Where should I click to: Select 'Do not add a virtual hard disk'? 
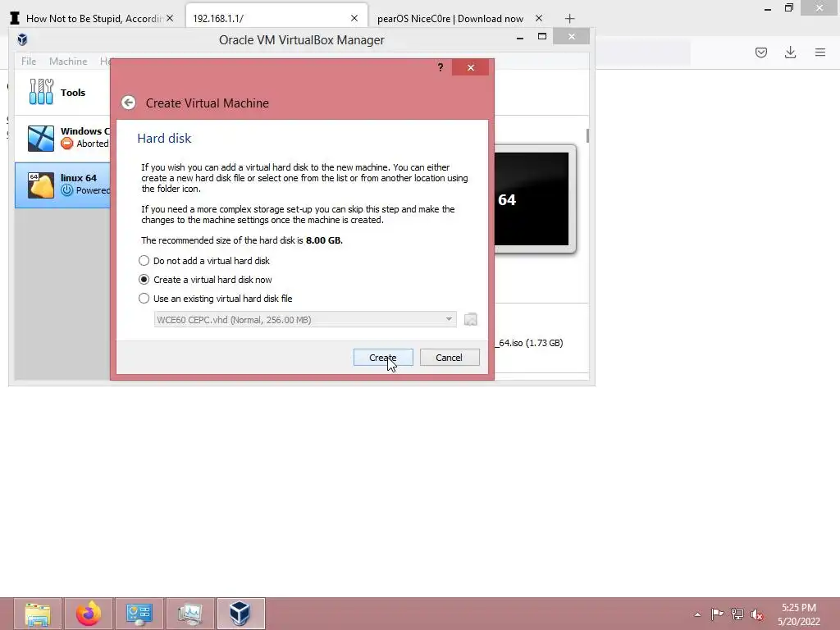pyautogui.click(x=204, y=261)
